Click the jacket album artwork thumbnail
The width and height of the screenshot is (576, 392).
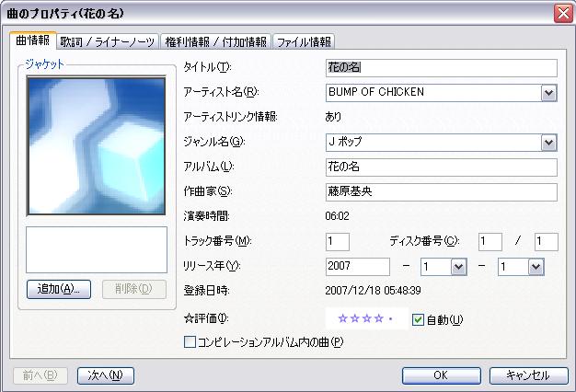click(x=96, y=144)
